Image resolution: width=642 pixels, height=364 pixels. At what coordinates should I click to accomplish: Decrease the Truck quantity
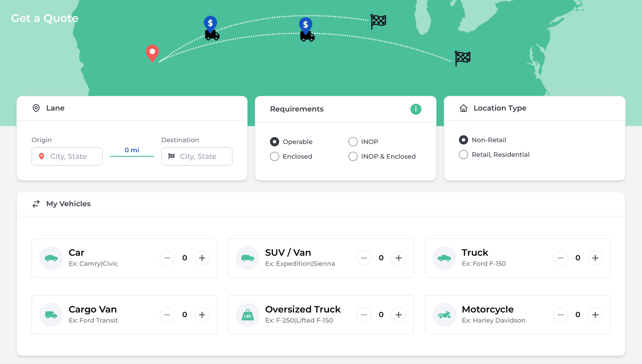click(x=561, y=258)
